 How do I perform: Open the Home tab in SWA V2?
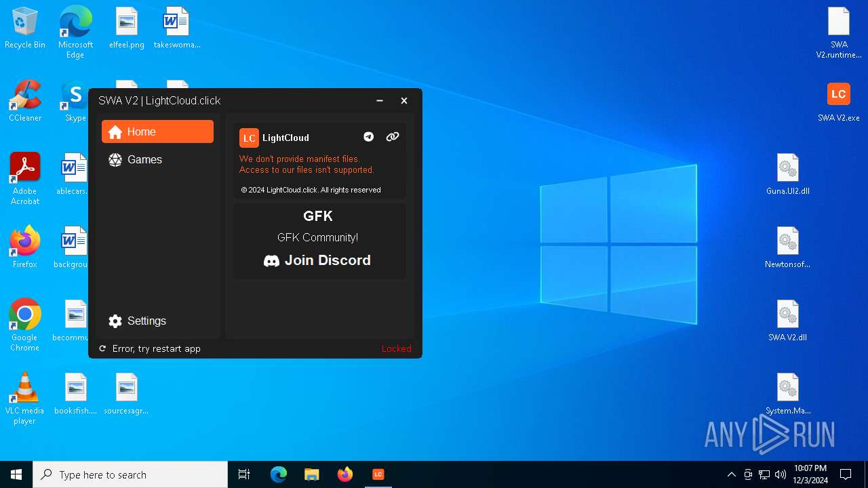point(157,131)
